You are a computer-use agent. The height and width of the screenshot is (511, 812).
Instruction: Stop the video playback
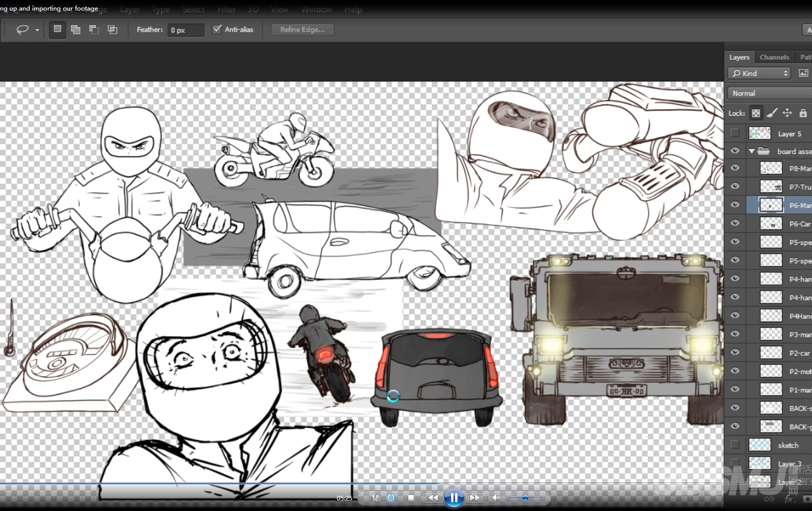pyautogui.click(x=411, y=497)
